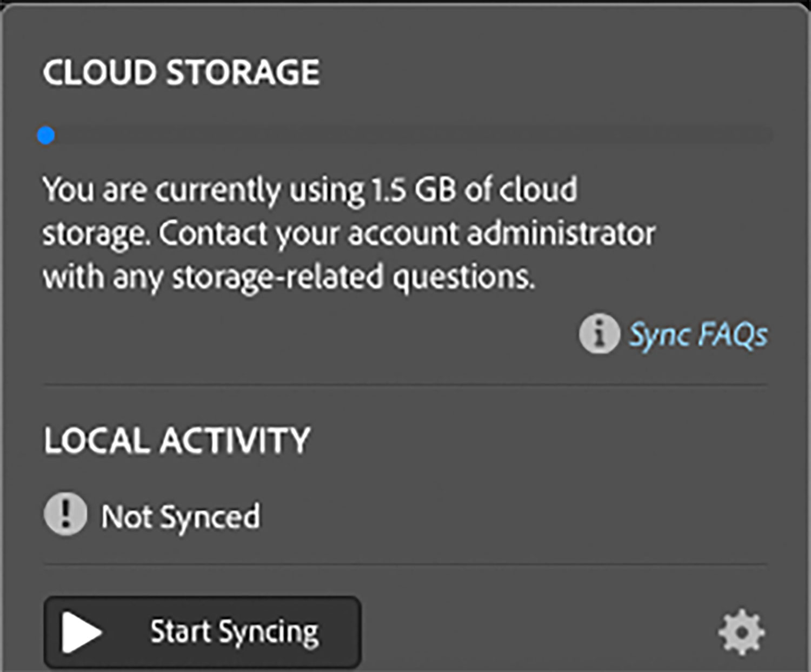
Task: Open the Sync FAQs link
Action: (x=698, y=335)
